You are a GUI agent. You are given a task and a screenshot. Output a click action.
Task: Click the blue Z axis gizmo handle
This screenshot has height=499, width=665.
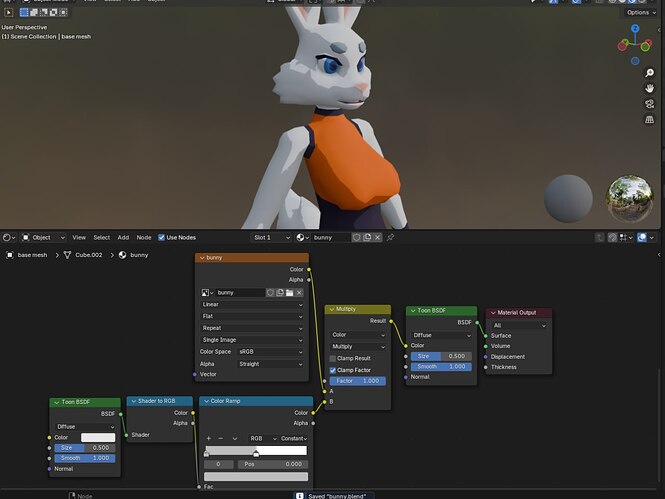click(x=635, y=28)
